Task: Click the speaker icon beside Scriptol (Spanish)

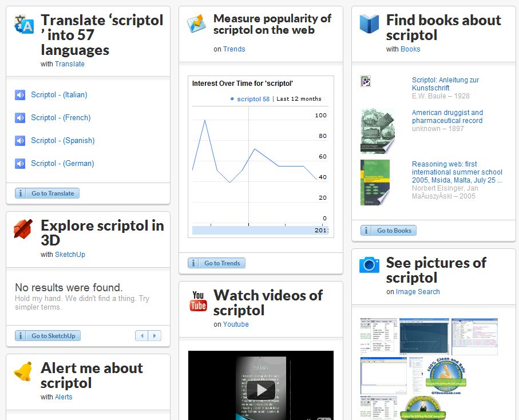Action: 20,141
